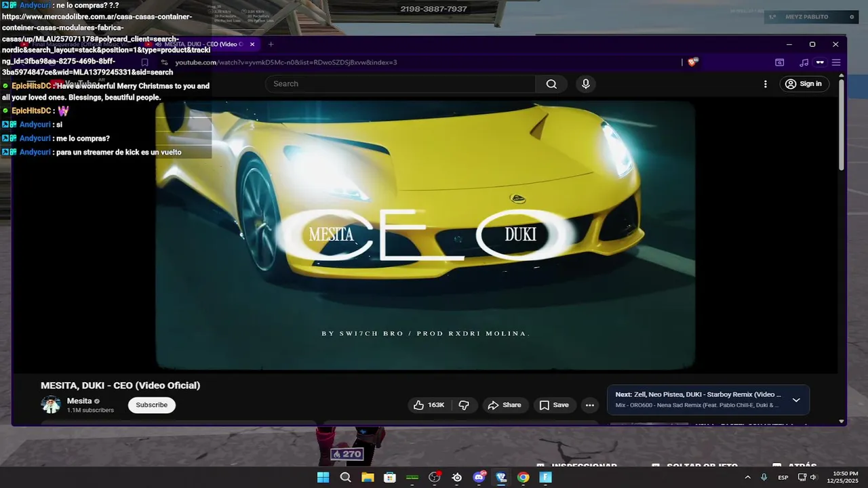Image resolution: width=868 pixels, height=488 pixels.
Task: Open OBS Studio from taskbar
Action: (x=435, y=477)
